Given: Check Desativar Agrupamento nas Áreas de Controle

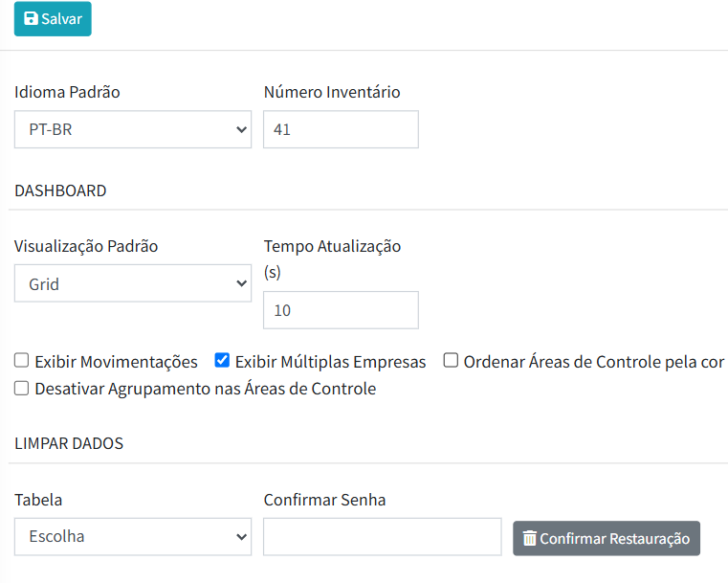Looking at the screenshot, I should click(x=21, y=389).
